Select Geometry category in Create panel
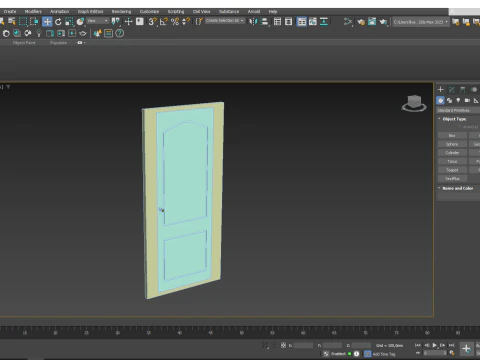 [440, 100]
